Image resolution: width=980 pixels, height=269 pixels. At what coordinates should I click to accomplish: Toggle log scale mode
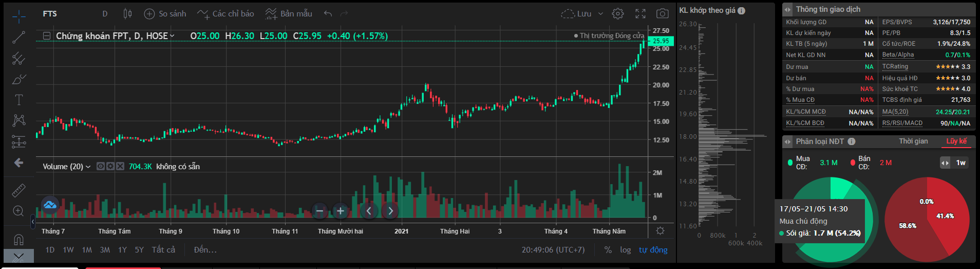[625, 250]
